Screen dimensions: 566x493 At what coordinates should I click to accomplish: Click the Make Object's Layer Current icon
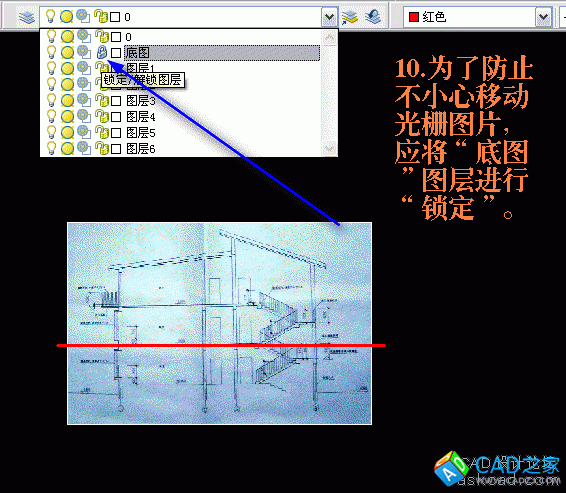349,17
